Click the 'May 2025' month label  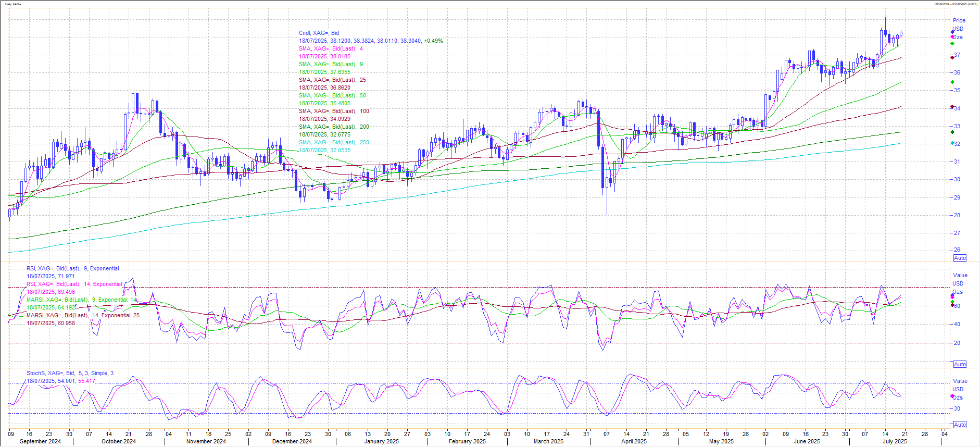(x=721, y=441)
